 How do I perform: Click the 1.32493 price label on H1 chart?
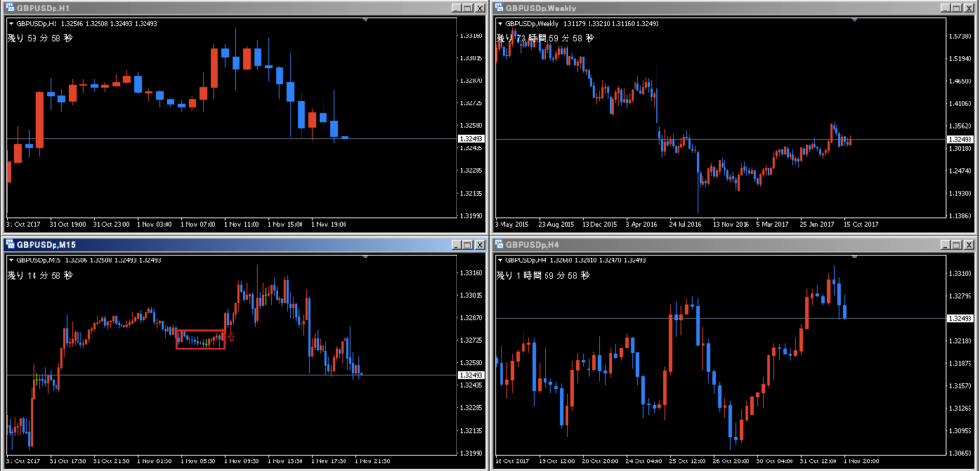471,138
